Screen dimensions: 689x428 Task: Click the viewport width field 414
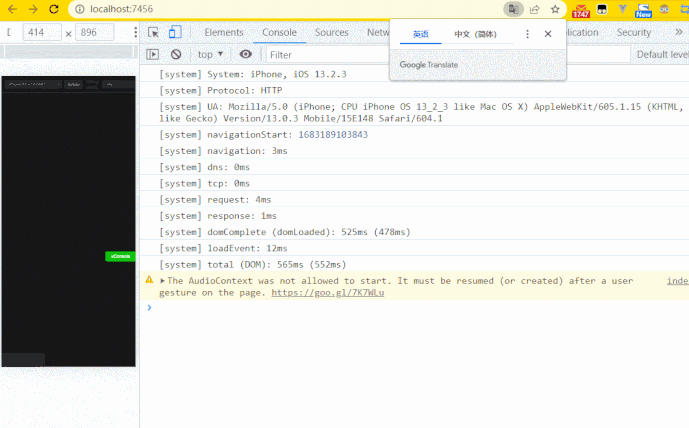click(42, 33)
